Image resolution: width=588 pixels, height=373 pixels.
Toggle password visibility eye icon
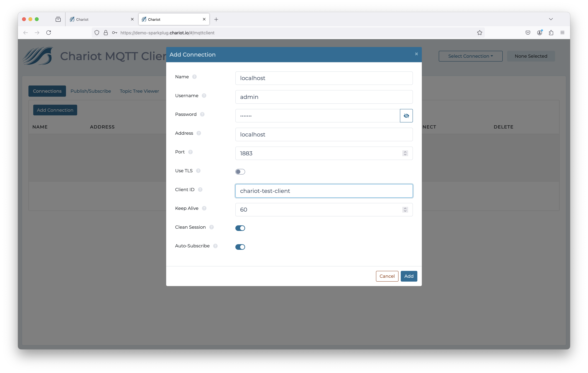[406, 116]
